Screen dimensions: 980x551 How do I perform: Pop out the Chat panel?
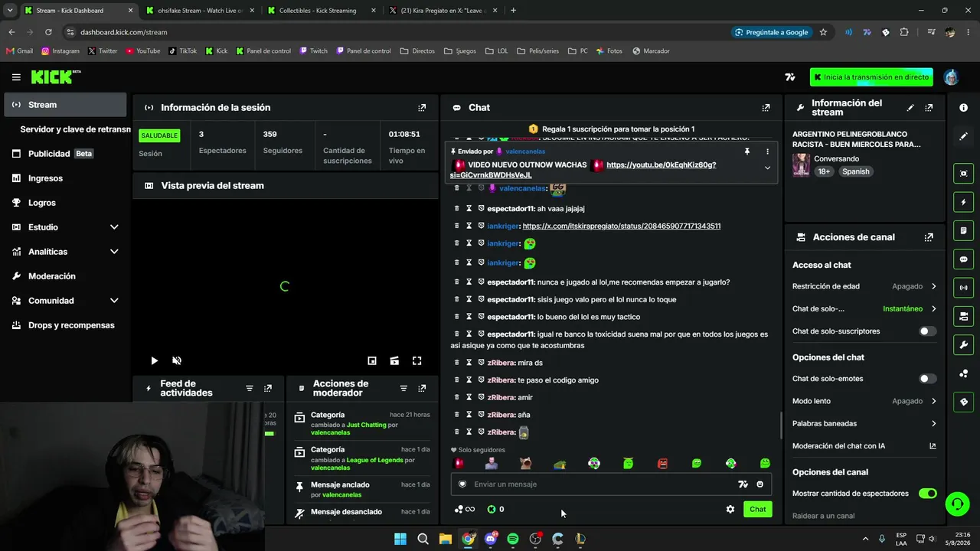click(x=766, y=108)
